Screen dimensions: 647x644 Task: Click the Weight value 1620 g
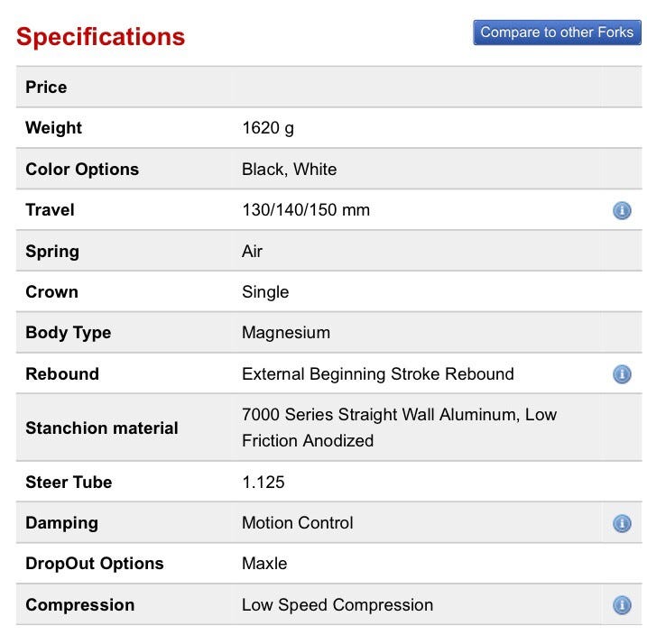click(268, 128)
